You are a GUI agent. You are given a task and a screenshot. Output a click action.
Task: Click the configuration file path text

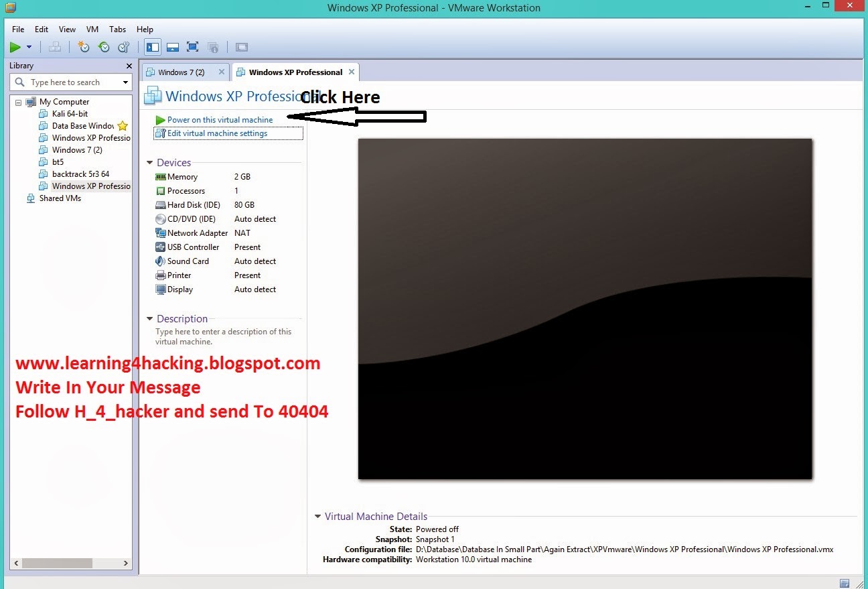(x=625, y=549)
